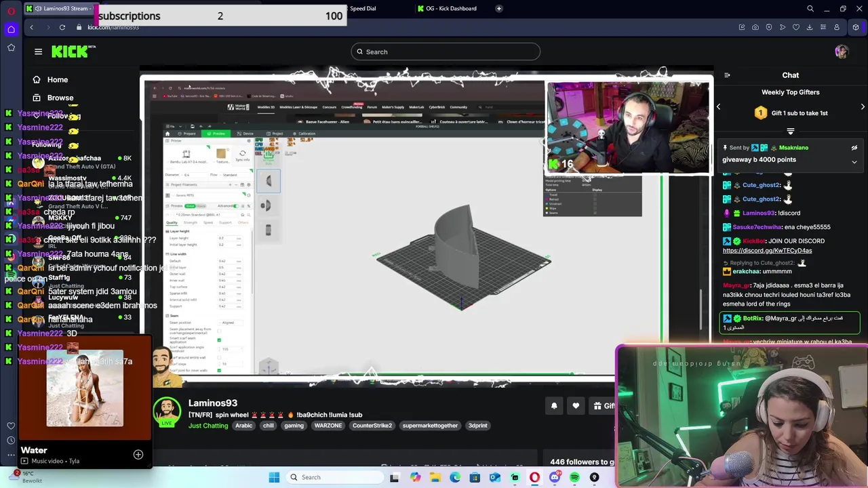
Task: Expand the pinned giveaway message
Action: click(854, 162)
